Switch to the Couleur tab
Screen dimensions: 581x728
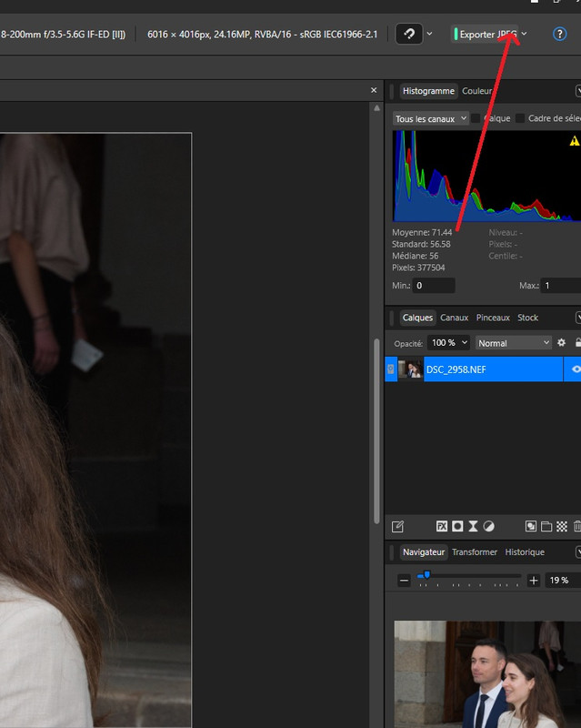pos(476,91)
